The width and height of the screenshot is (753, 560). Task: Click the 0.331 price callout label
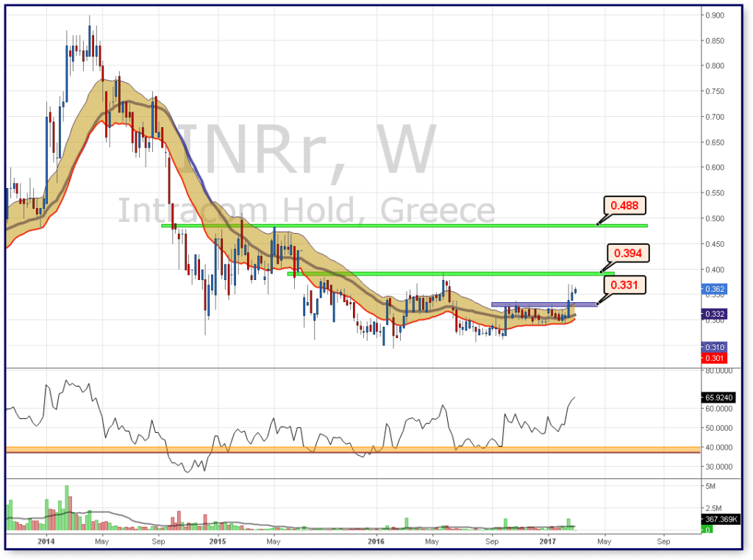pos(624,285)
